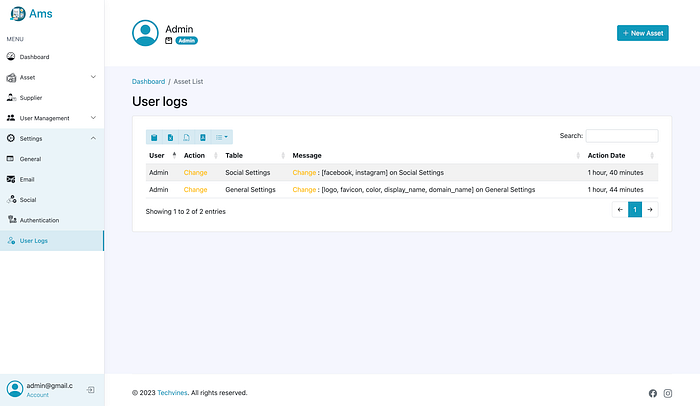Export the user logs as CSV
This screenshot has height=406, width=700.
(x=186, y=137)
